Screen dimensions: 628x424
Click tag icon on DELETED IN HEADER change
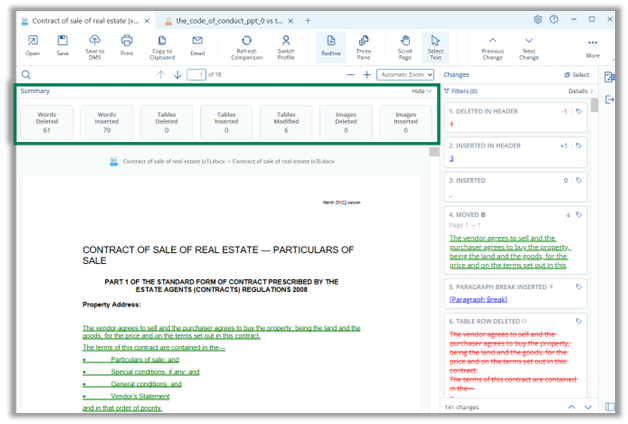(x=579, y=111)
